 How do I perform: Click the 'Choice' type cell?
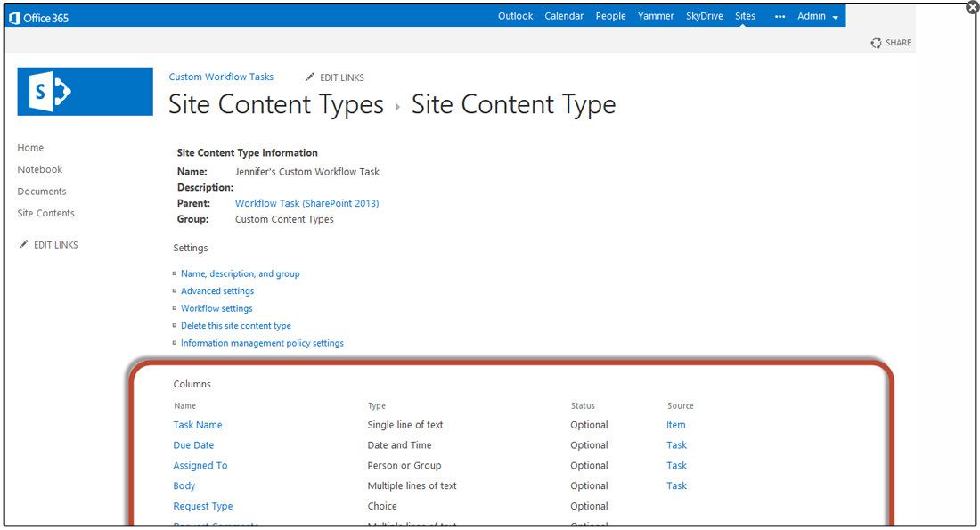[x=382, y=506]
